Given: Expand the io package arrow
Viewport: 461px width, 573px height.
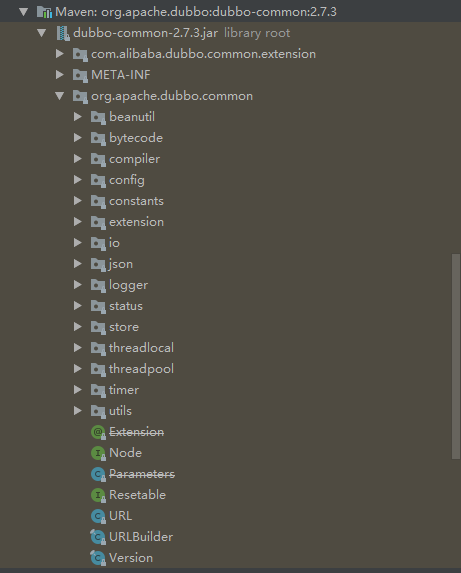Looking at the screenshot, I should 77,243.
